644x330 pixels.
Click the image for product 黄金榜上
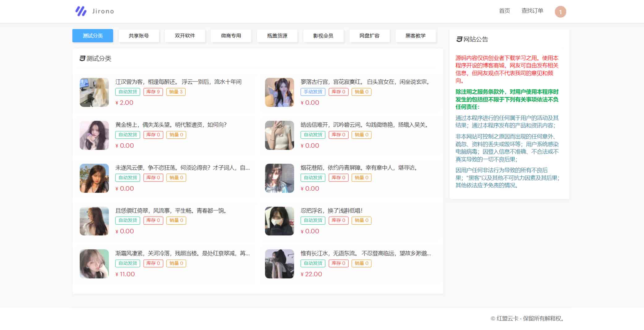point(94,135)
